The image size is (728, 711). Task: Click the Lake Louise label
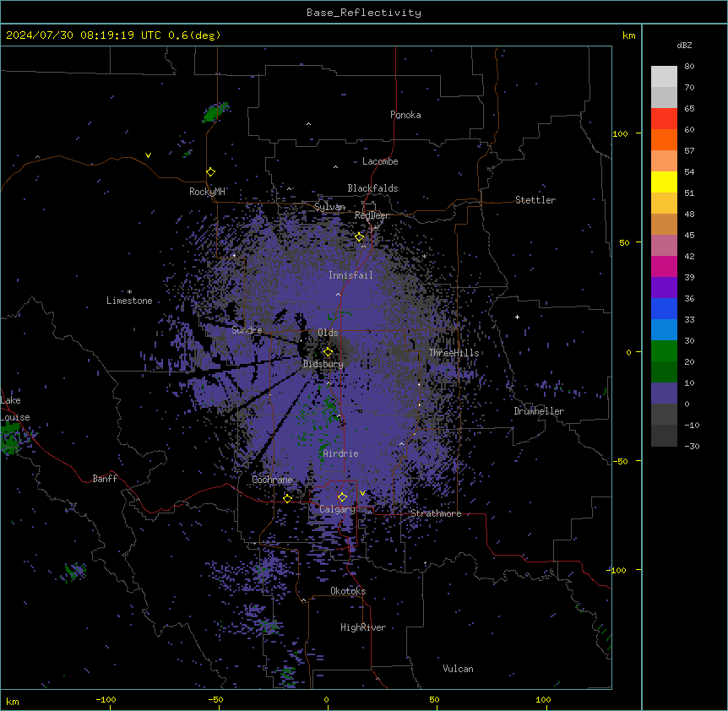(x=15, y=409)
